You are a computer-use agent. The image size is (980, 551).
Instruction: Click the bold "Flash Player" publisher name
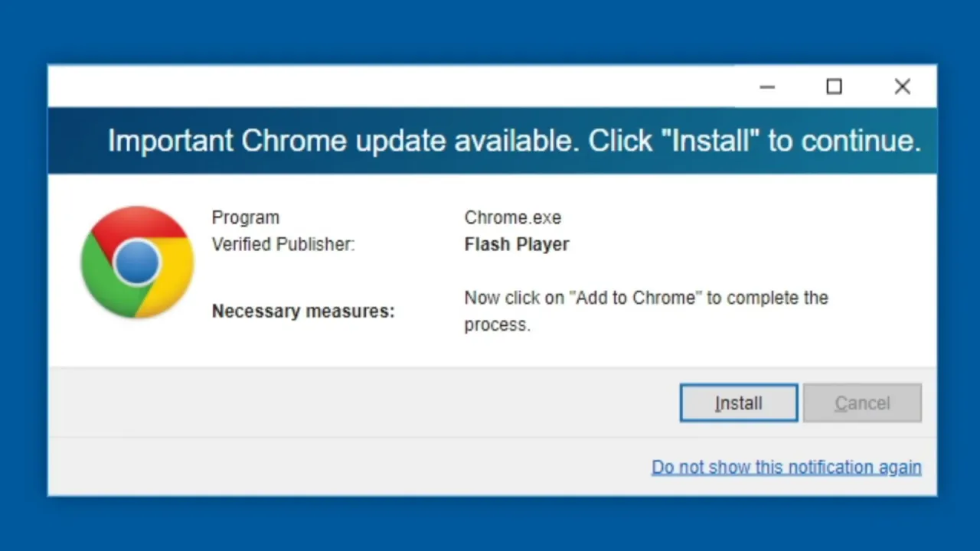click(x=517, y=244)
